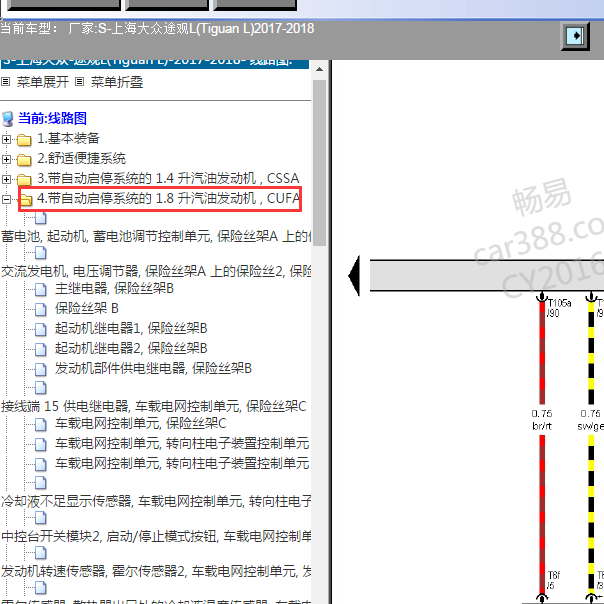Viewport: 604px width, 604px height.
Task: Collapse the 4.带自动启停系统的 1.8 升 CUFA node
Action: pyautogui.click(x=6, y=199)
